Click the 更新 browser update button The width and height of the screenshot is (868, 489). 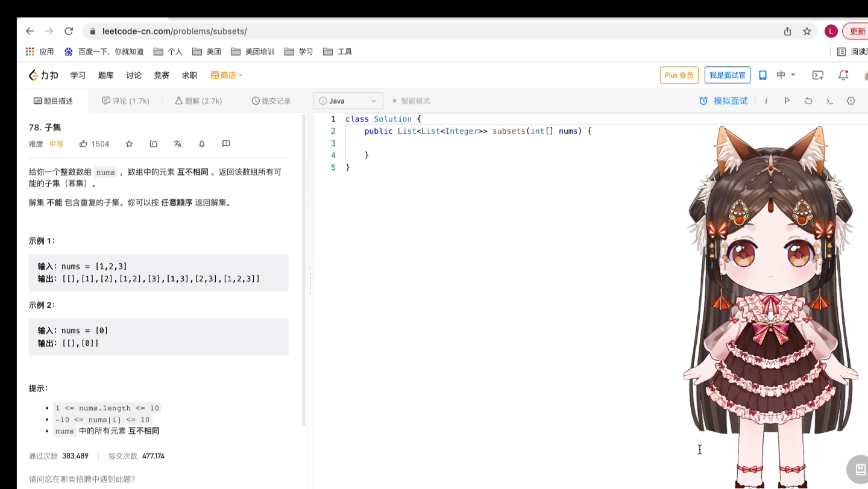[x=856, y=31]
